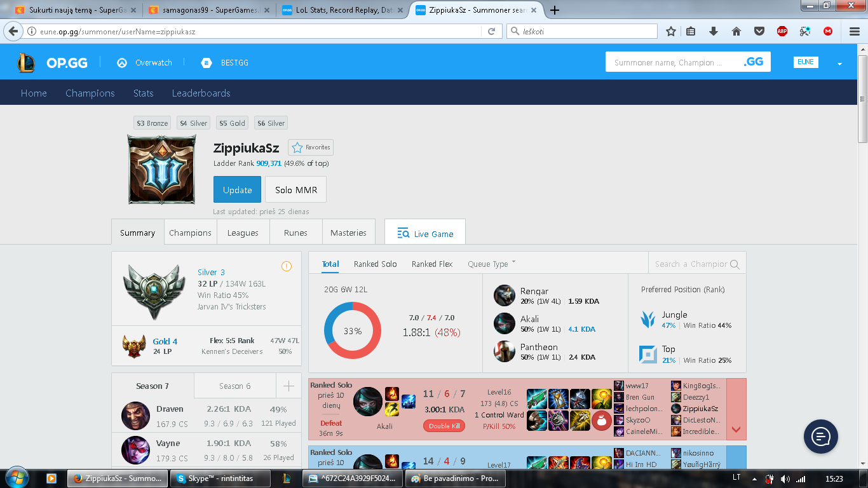Open the BESTGG link

pyautogui.click(x=225, y=62)
